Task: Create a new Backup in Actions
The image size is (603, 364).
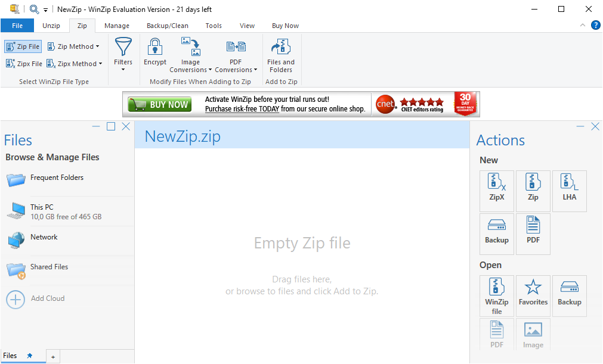Action: click(x=497, y=234)
